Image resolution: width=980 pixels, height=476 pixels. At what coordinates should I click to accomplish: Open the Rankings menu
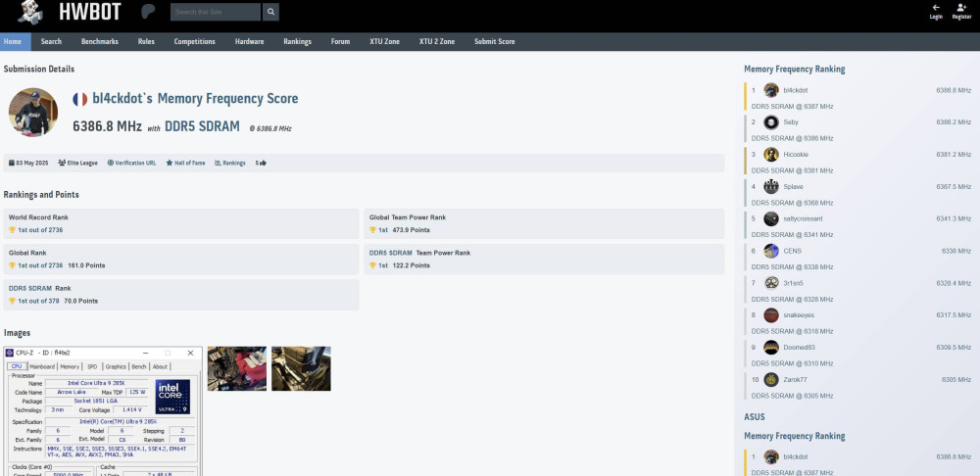(x=298, y=42)
